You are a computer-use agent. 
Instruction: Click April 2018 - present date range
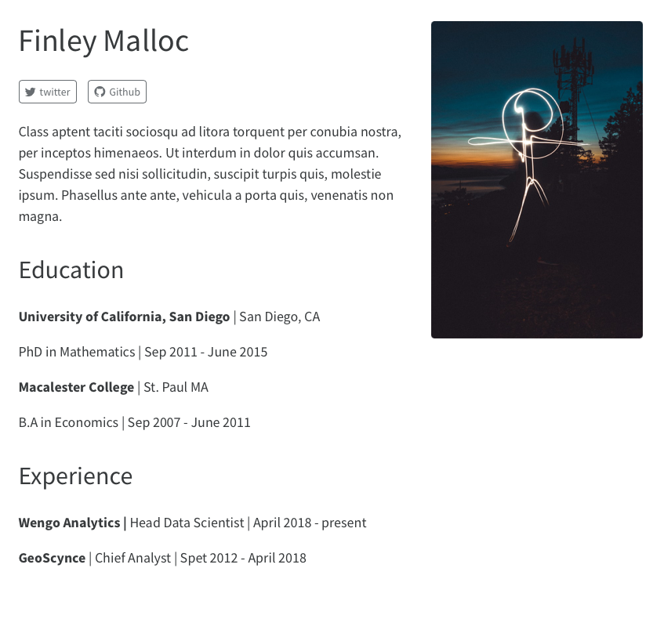pyautogui.click(x=309, y=523)
